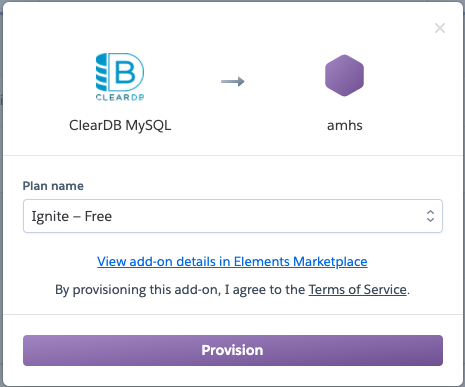
Task: Close the provisioning dialog with the X
Action: (x=440, y=28)
